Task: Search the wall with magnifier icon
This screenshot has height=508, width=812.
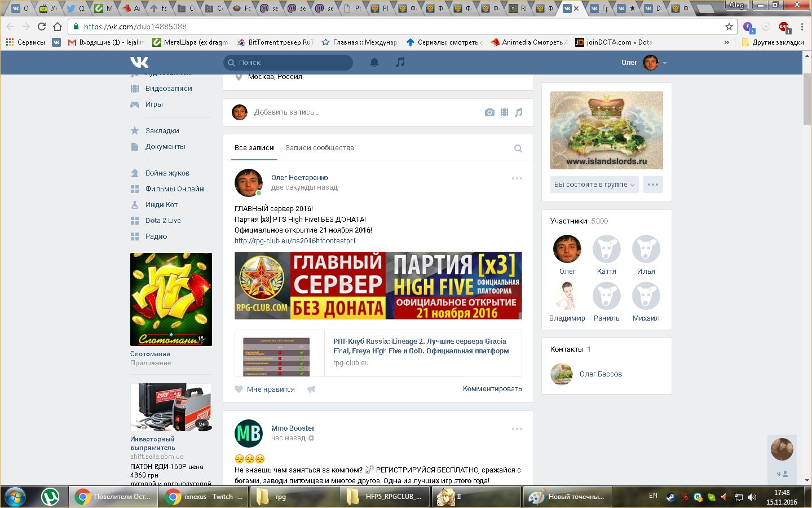Action: click(518, 148)
